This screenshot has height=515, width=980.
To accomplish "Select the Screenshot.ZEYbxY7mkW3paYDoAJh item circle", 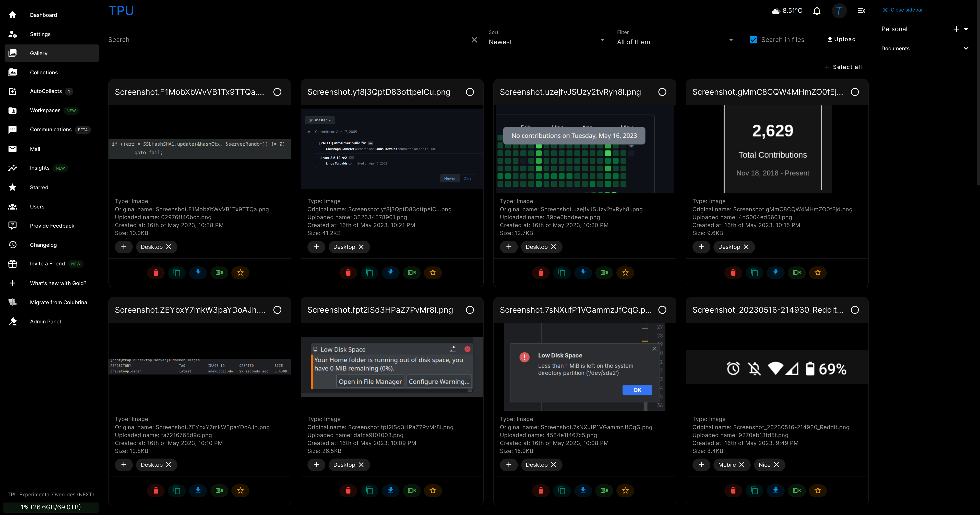I will coord(277,310).
